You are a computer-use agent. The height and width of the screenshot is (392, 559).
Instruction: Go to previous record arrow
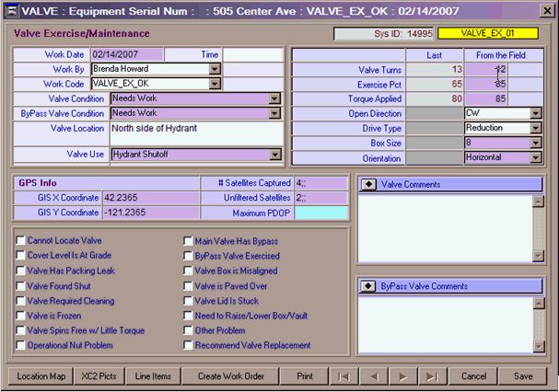[373, 376]
